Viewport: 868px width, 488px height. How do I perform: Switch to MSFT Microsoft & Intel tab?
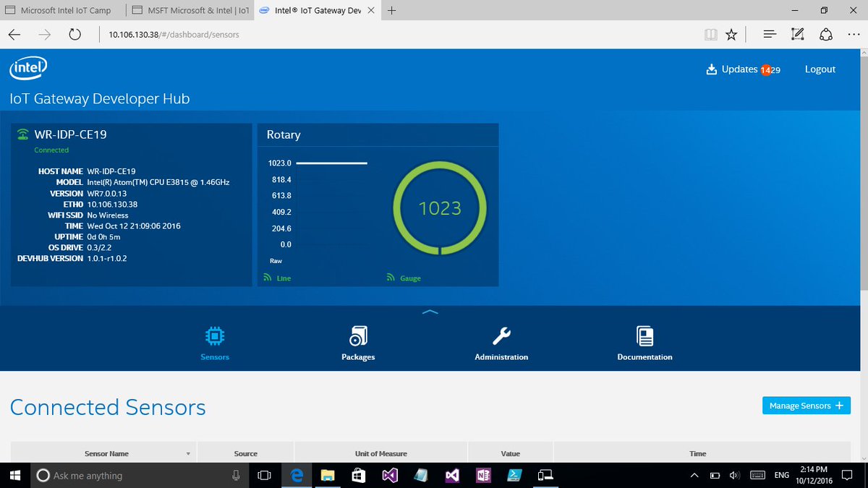[x=189, y=11]
